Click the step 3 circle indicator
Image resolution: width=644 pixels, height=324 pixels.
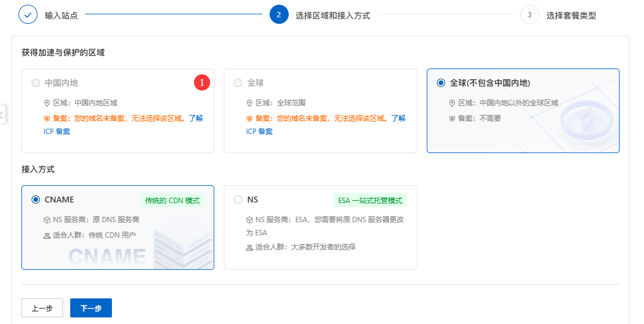(529, 14)
